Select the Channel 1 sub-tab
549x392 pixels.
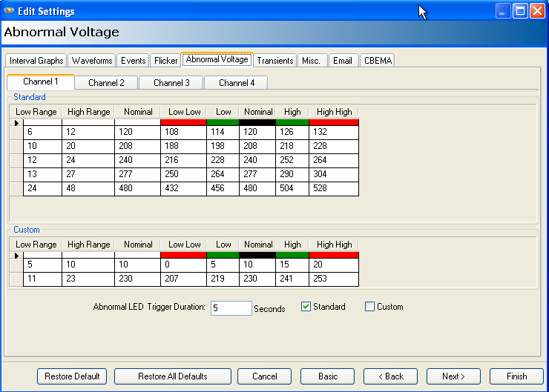(41, 82)
